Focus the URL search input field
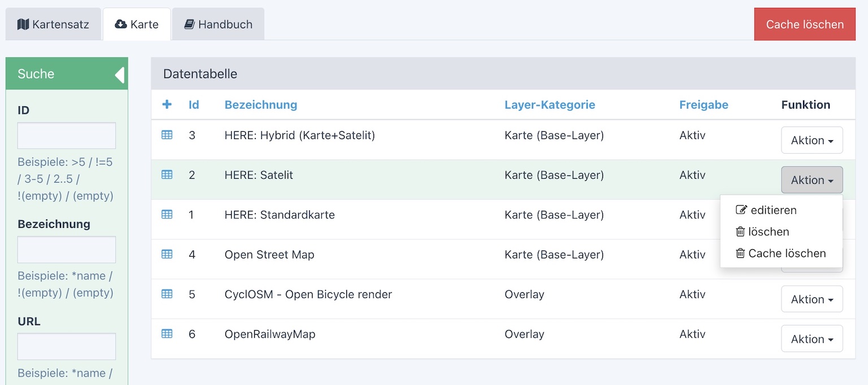Viewport: 868px width, 385px height. [67, 347]
